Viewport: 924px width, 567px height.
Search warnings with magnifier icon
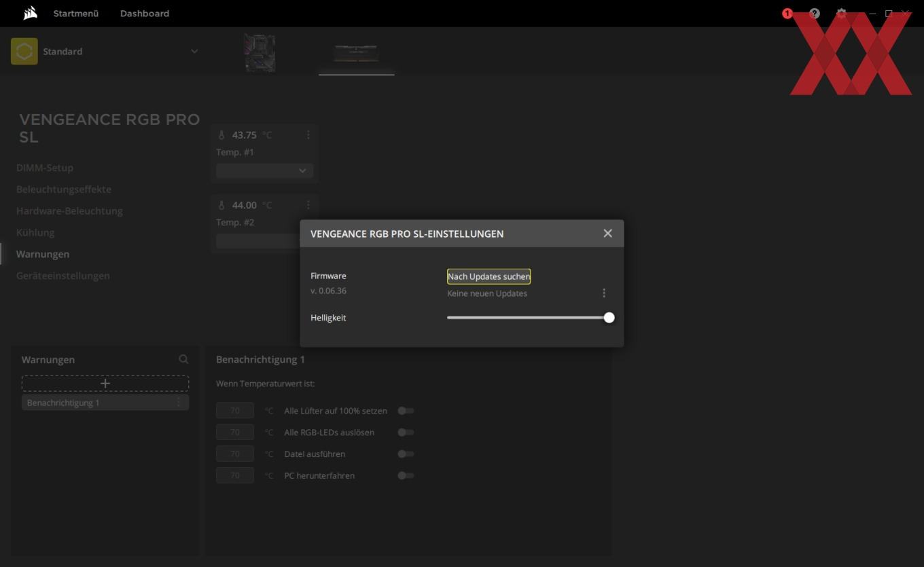(x=183, y=359)
